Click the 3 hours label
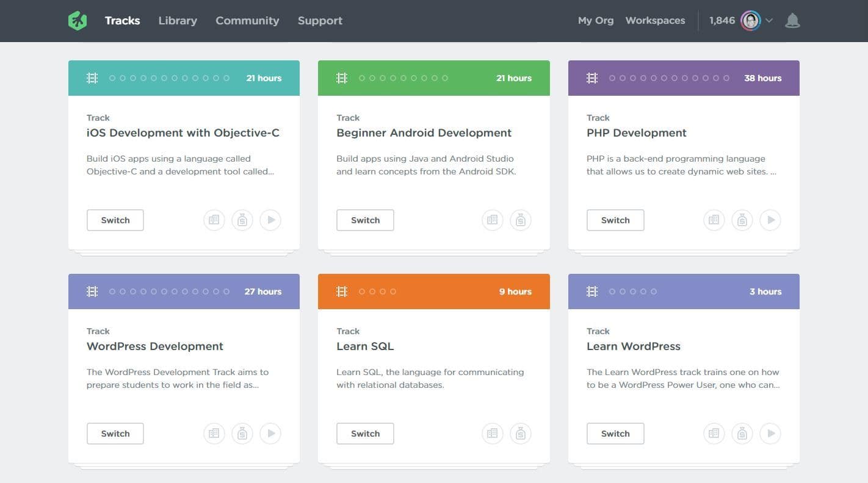Image resolution: width=868 pixels, height=483 pixels. (765, 292)
